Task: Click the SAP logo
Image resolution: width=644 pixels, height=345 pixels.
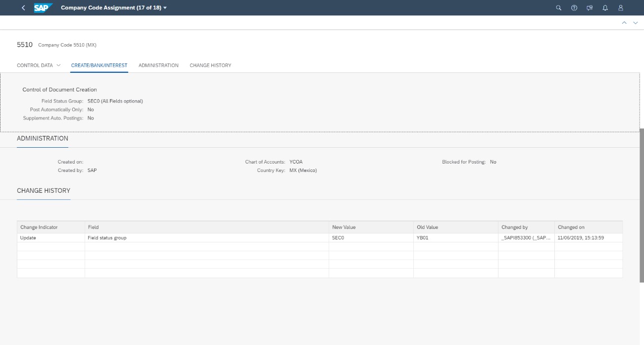Action: pos(43,8)
